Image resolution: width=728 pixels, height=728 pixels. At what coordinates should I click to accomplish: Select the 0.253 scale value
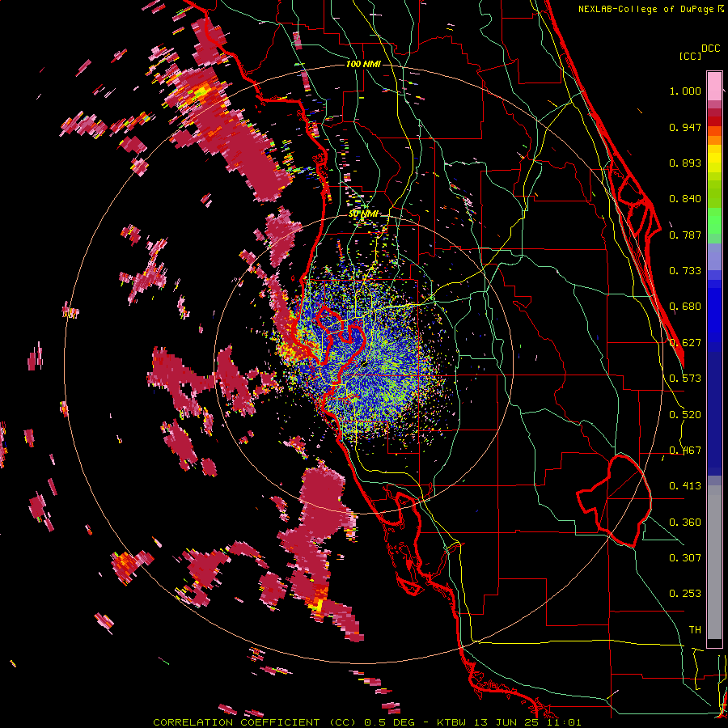pos(685,594)
